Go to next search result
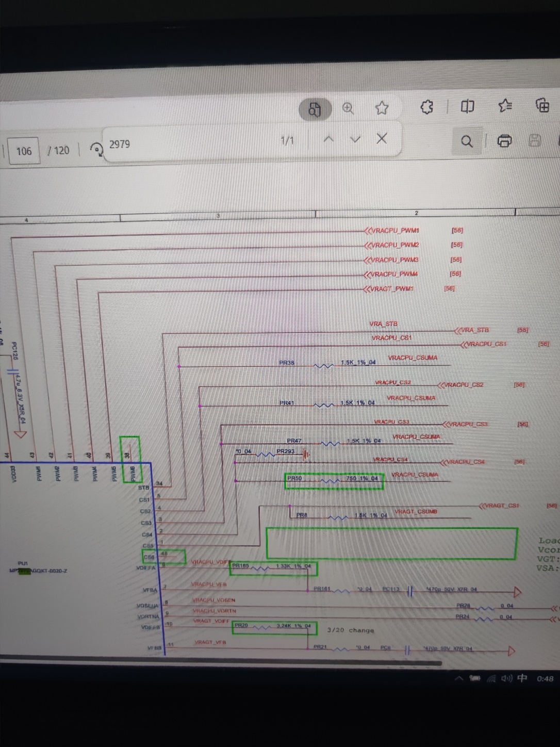The width and height of the screenshot is (560, 747). pyautogui.click(x=355, y=139)
